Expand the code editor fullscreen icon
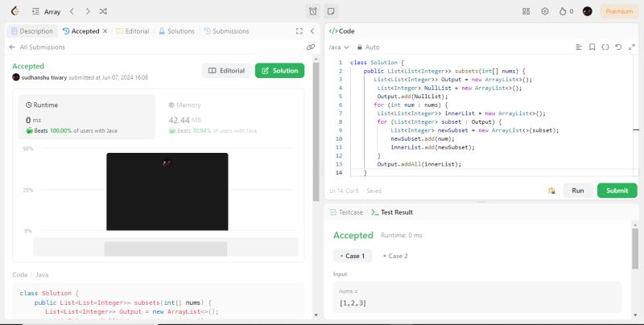This screenshot has width=644, height=325. coord(632,47)
